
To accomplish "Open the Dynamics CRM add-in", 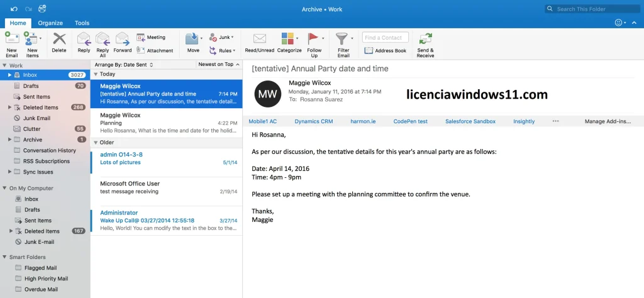I will pyautogui.click(x=314, y=121).
